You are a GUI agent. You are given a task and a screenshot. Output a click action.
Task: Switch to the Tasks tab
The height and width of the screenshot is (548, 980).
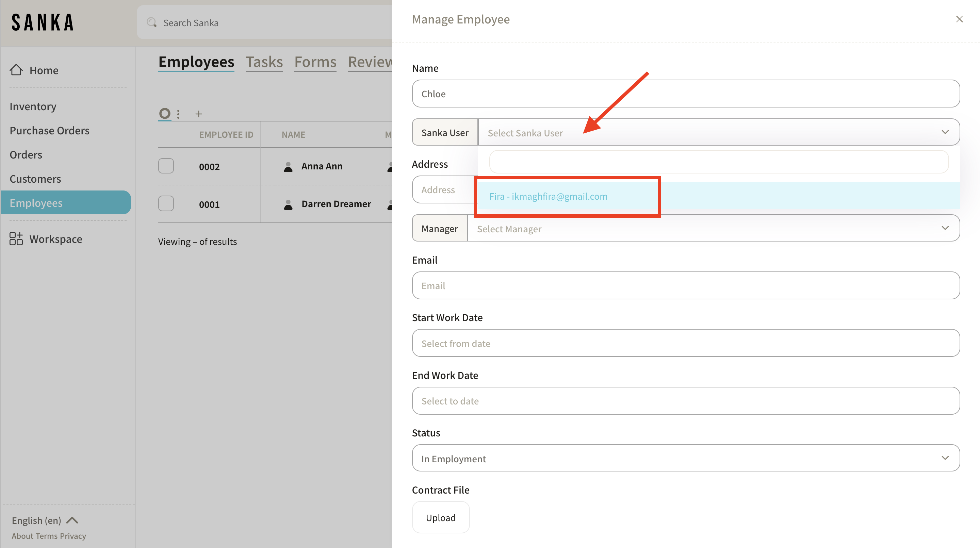pyautogui.click(x=264, y=62)
